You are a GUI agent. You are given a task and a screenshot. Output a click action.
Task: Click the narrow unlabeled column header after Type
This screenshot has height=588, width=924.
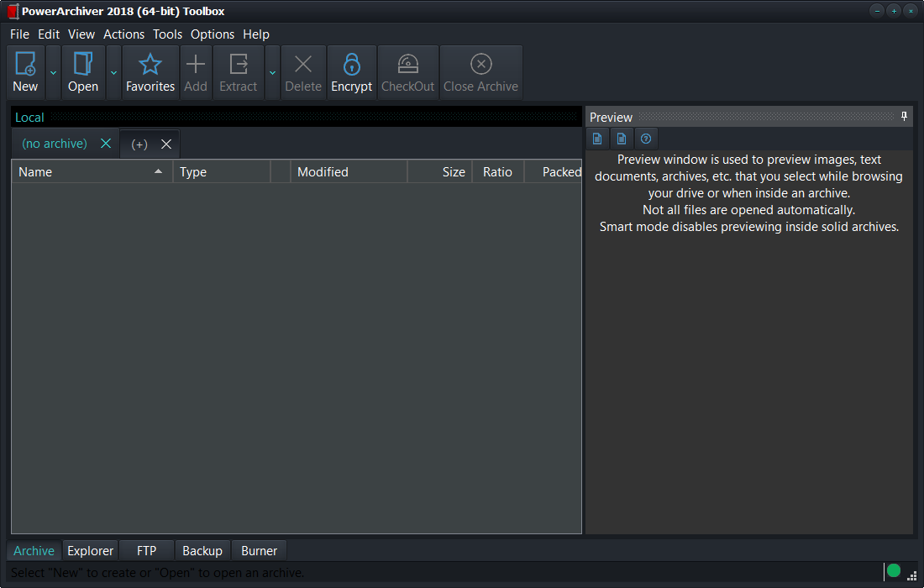pyautogui.click(x=281, y=172)
